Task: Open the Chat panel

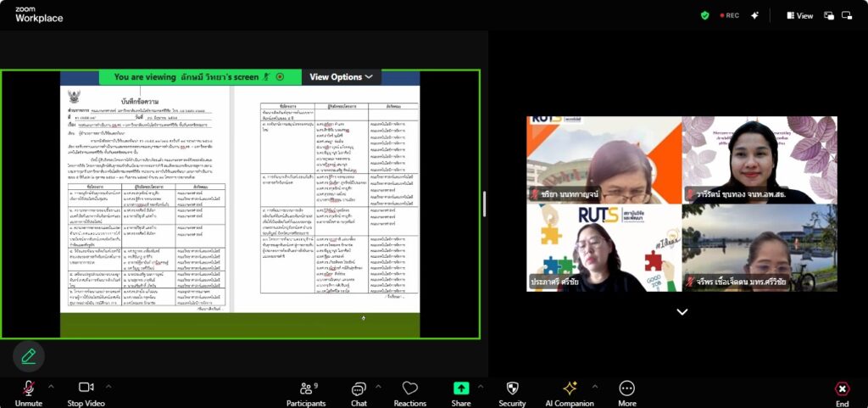Action: 359,394
